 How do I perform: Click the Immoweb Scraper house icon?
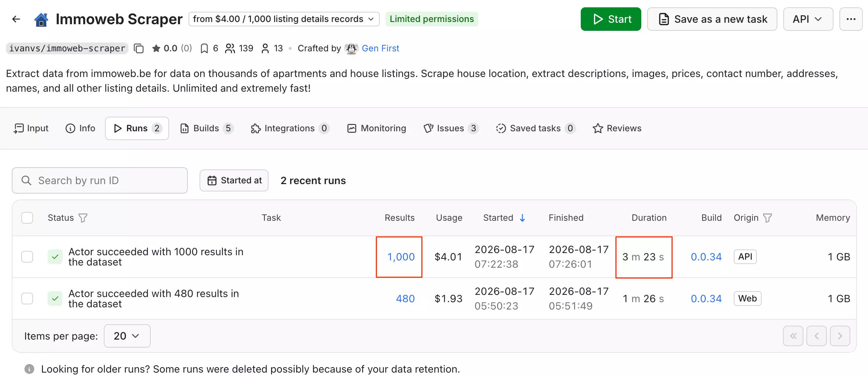[41, 19]
